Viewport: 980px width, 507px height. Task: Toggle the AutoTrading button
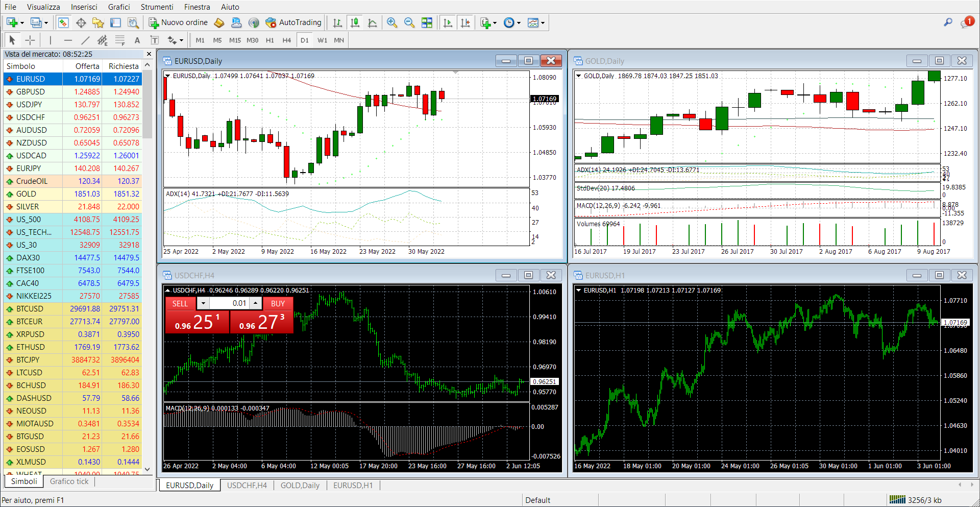click(x=293, y=22)
